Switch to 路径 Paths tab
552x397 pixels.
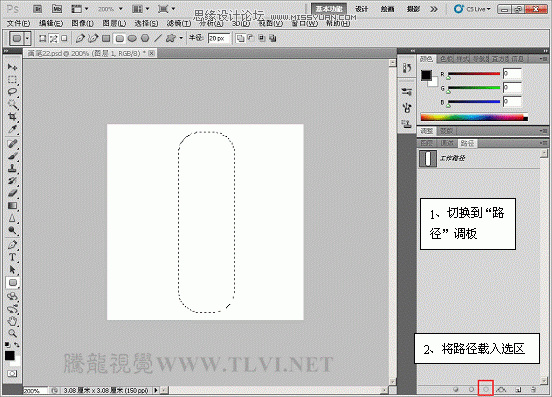tap(467, 143)
